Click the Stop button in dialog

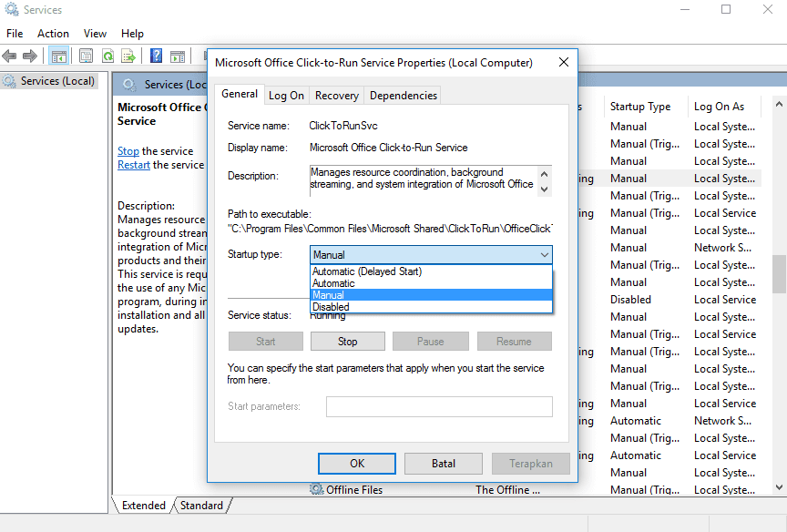pos(347,342)
